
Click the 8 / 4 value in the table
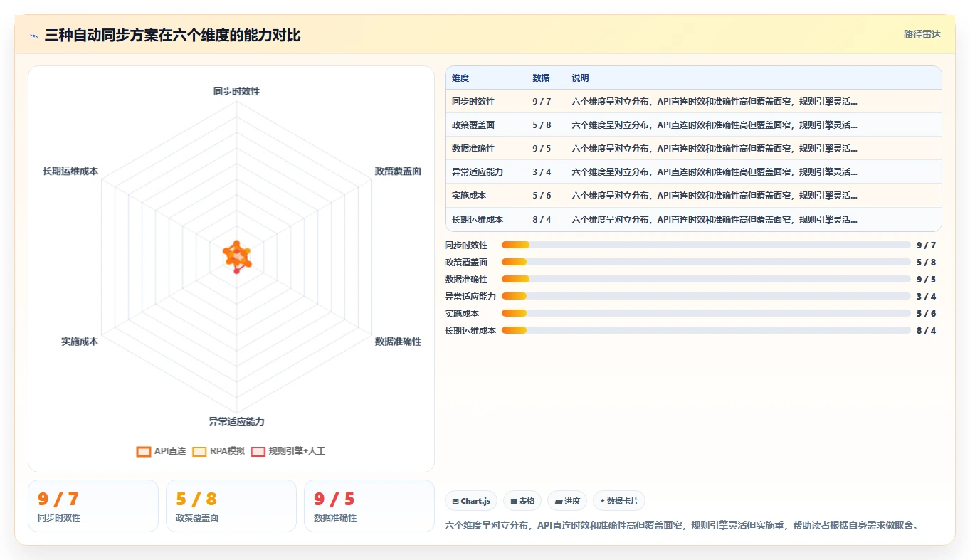(542, 219)
